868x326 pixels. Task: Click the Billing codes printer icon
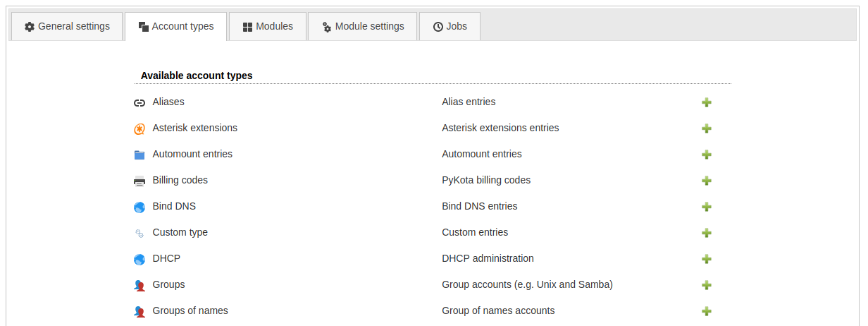click(139, 181)
